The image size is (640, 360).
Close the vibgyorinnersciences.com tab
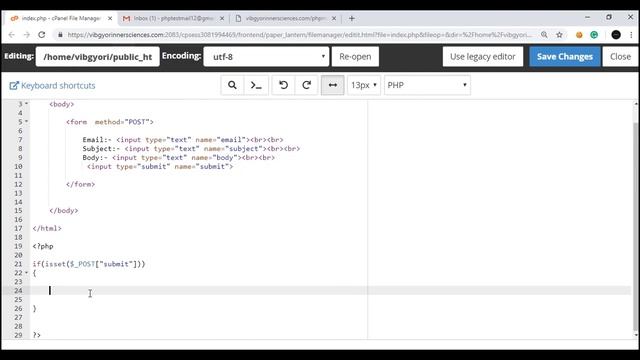334,18
